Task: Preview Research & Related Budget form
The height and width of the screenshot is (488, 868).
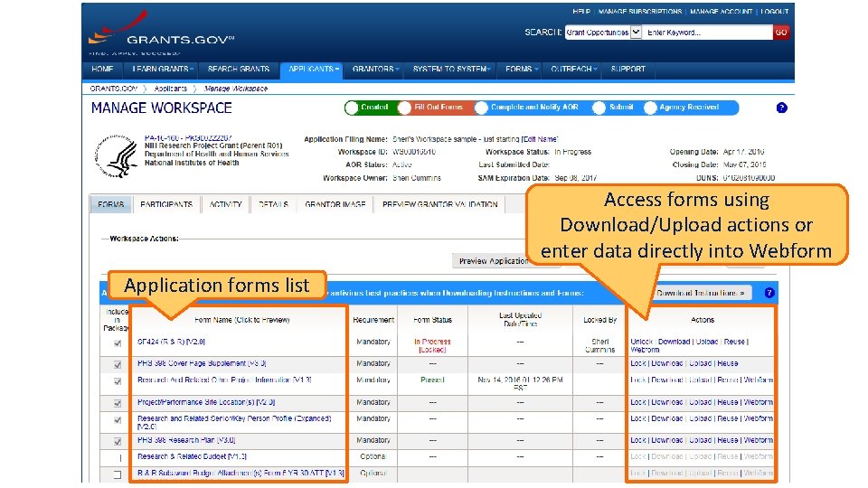Action: 192,457
